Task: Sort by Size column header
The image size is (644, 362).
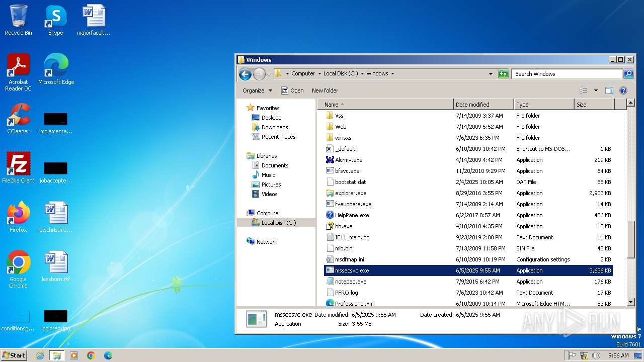Action: (x=594, y=105)
